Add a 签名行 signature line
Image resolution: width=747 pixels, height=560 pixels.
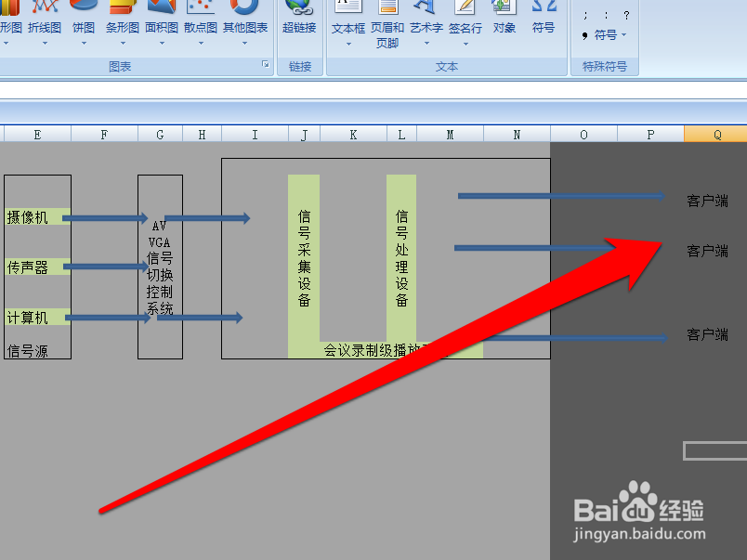coord(465,21)
